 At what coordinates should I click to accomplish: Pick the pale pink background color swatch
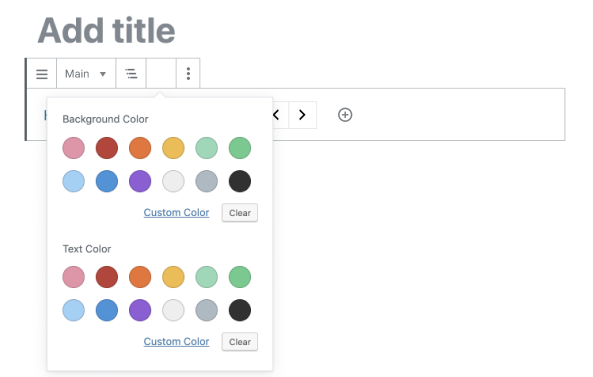tap(73, 148)
